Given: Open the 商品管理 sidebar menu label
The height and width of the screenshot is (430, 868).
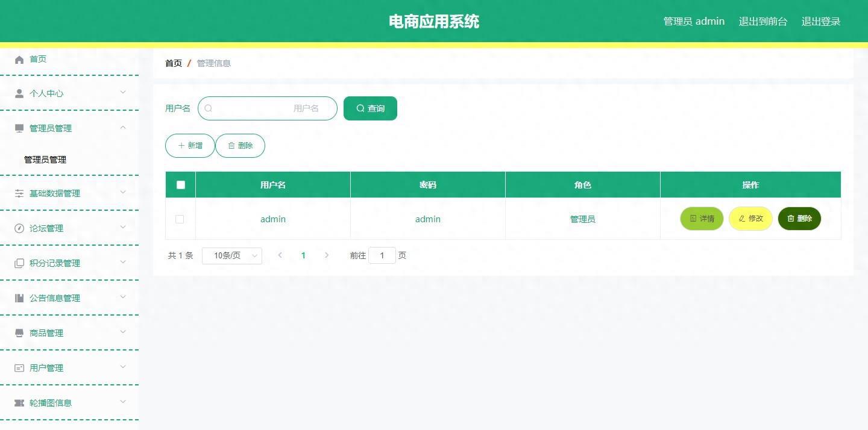Looking at the screenshot, I should pos(46,333).
